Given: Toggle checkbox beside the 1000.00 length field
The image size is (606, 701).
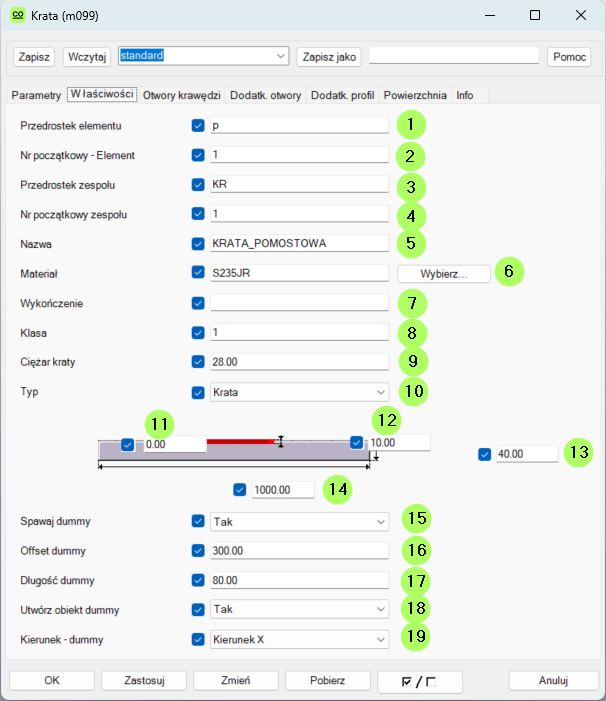Looking at the screenshot, I should (x=239, y=490).
